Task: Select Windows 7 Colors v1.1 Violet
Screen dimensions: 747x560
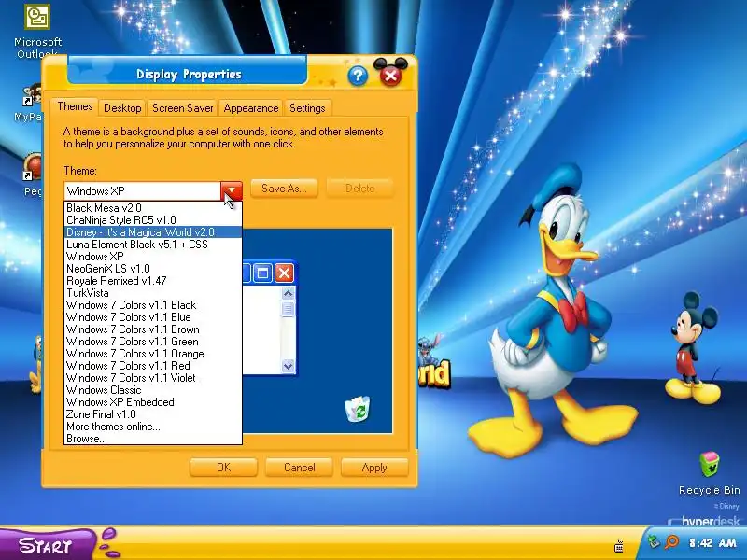Action: coord(153,378)
